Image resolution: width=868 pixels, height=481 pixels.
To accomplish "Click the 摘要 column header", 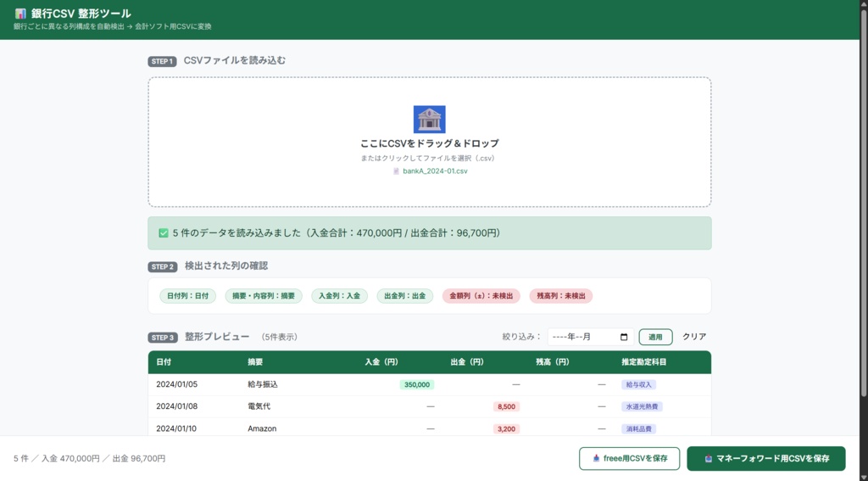I will click(255, 362).
